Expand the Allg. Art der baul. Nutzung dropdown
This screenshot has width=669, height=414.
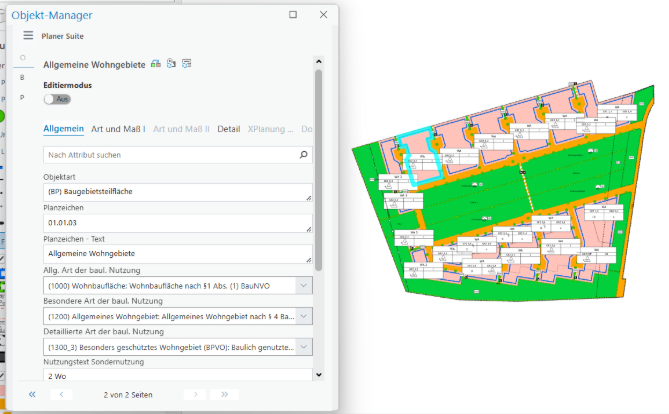[304, 286]
